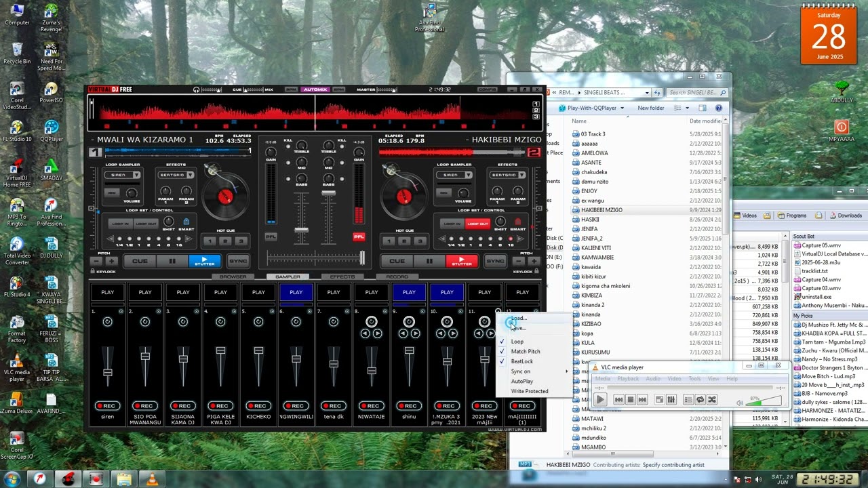Toggle random playback in VLC
868x488 pixels.
tap(712, 400)
